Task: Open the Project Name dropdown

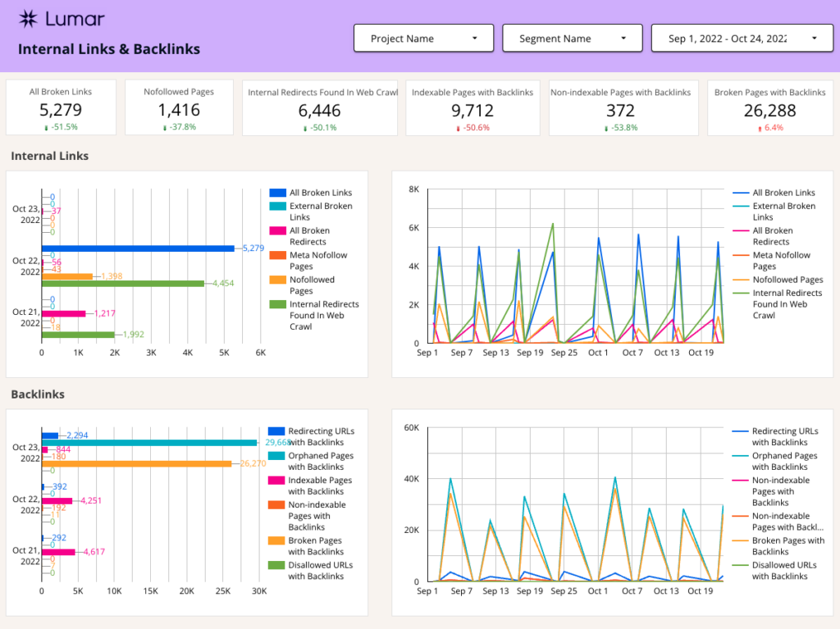Action: click(x=423, y=38)
